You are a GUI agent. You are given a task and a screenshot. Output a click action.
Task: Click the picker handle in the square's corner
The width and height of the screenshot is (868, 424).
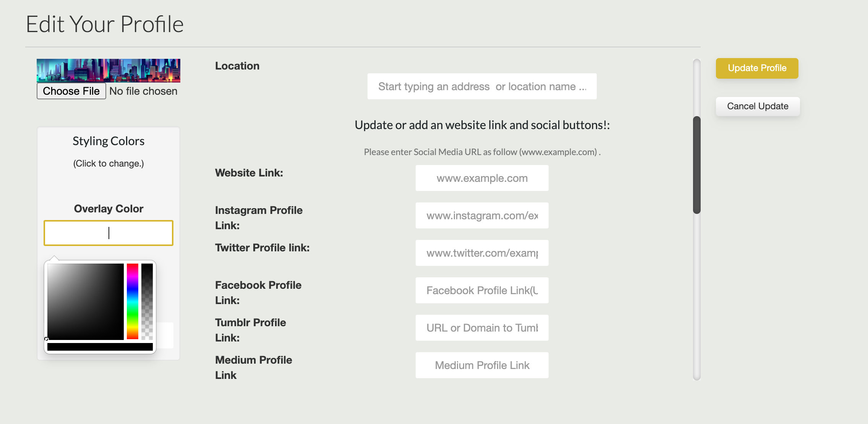[x=47, y=339]
